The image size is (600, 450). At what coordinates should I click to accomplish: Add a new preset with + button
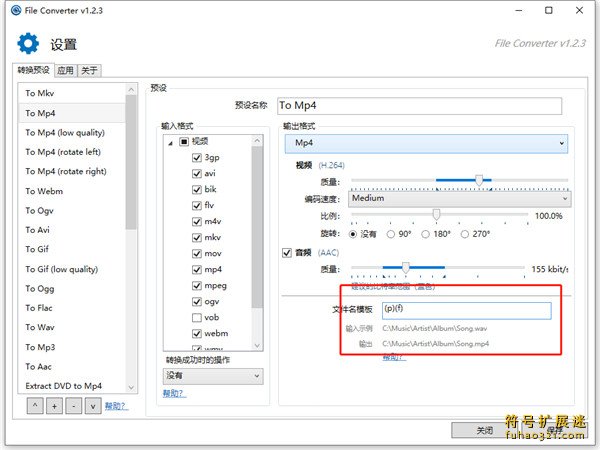54,406
